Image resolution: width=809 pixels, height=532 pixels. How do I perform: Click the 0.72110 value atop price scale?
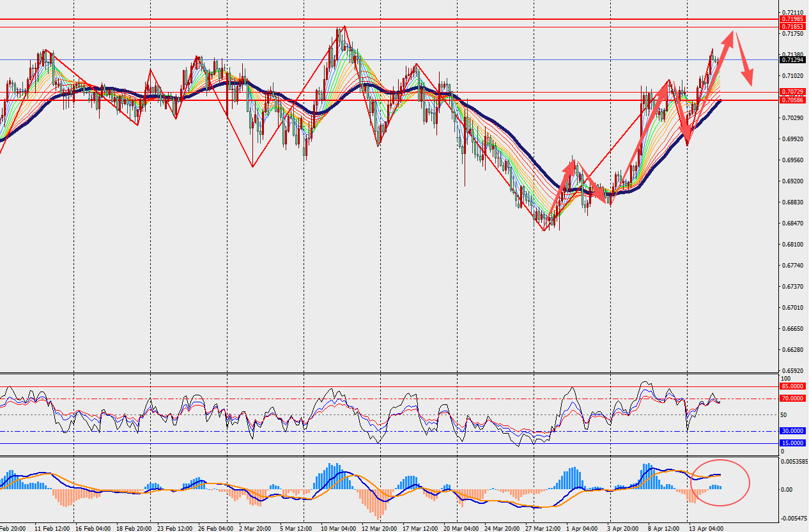click(792, 13)
